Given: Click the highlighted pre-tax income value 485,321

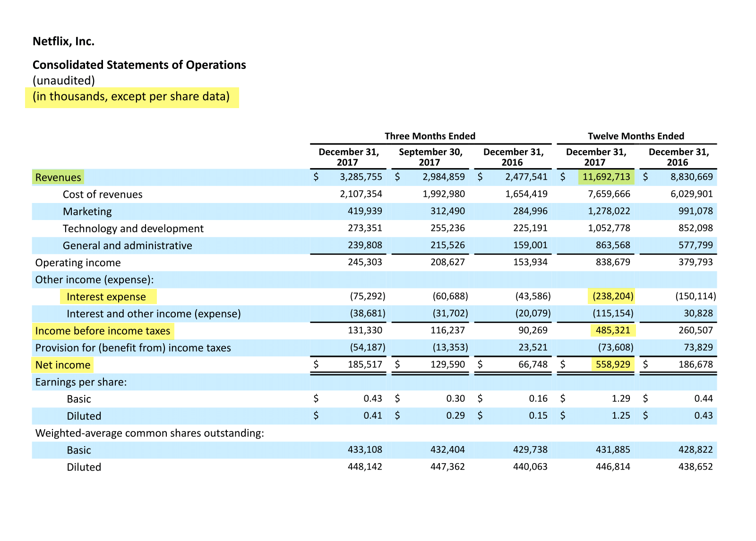Looking at the screenshot, I should pyautogui.click(x=613, y=330).
